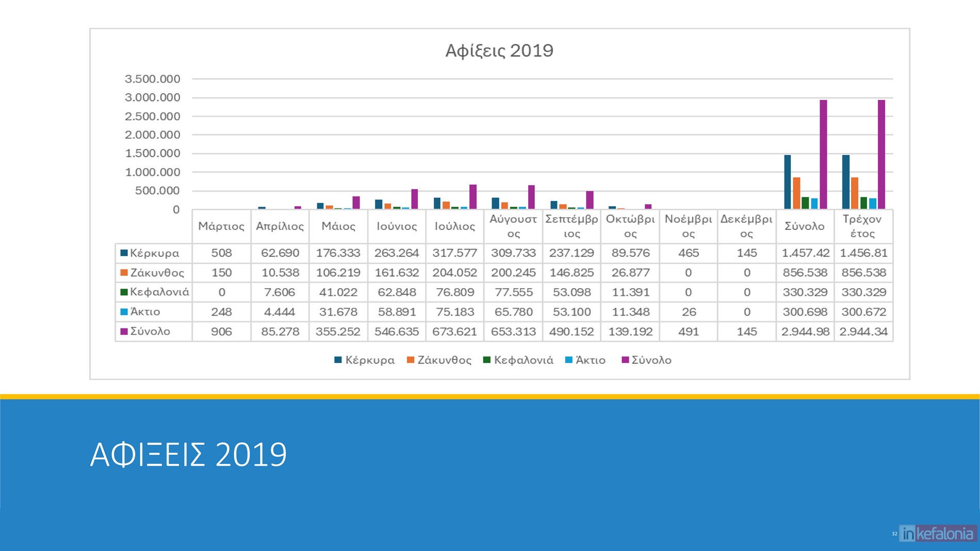Click the cell value 673.621
Image resolution: width=980 pixels, height=551 pixels.
point(455,331)
